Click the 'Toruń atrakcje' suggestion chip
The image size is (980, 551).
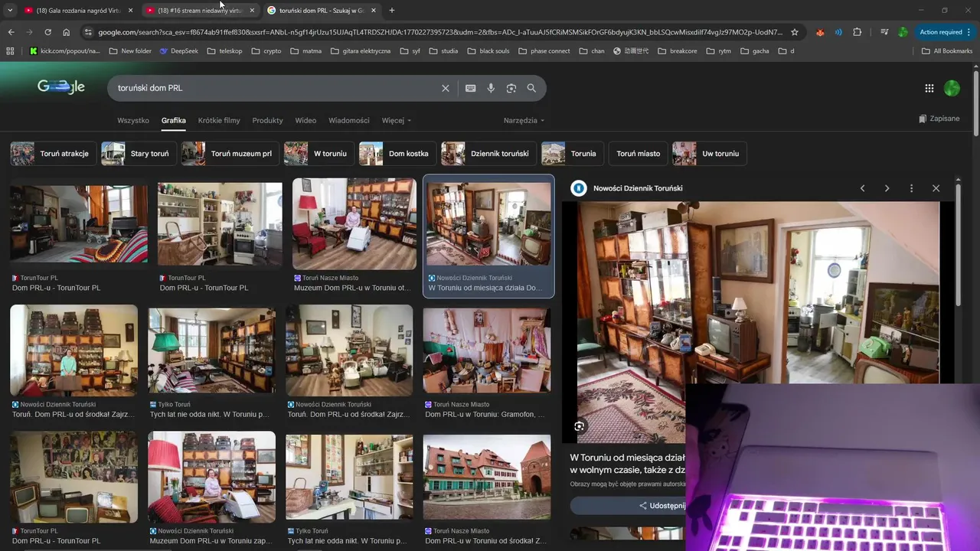pyautogui.click(x=54, y=153)
